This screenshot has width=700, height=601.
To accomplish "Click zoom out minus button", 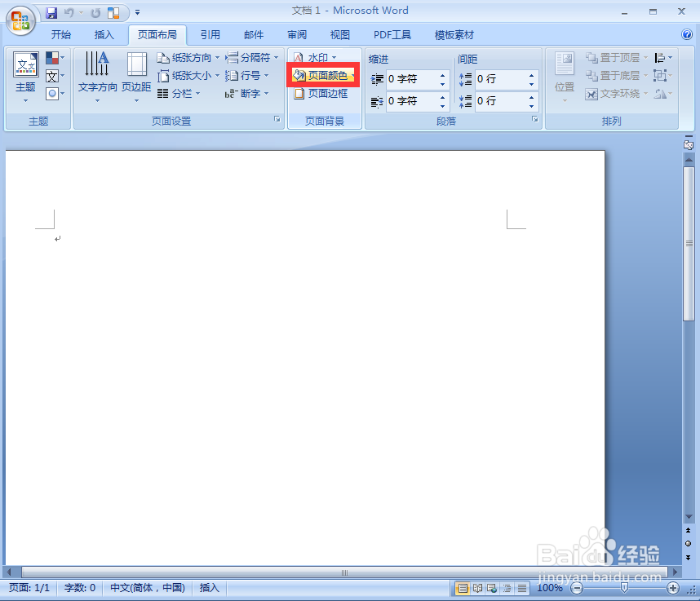I will 578,589.
